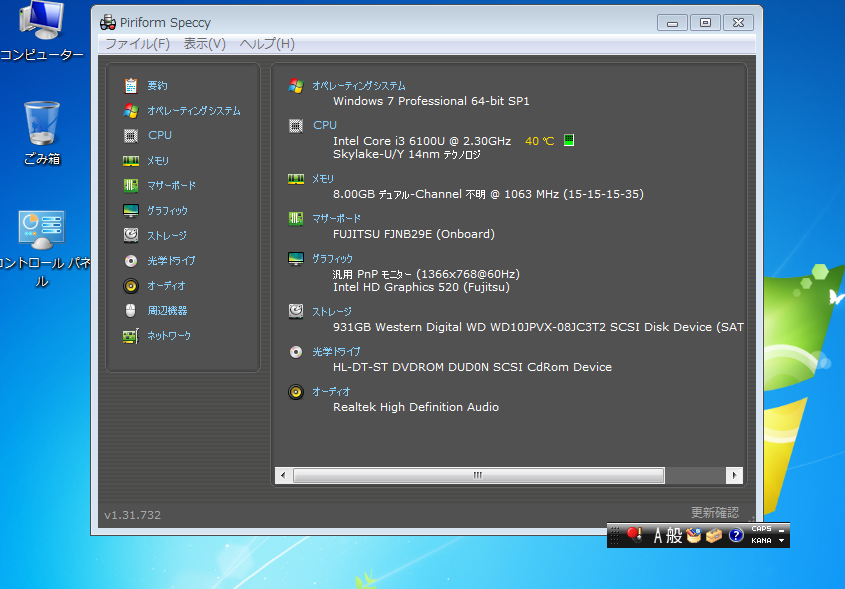Click the オーディオ speaker icon in sidebar

tap(131, 286)
